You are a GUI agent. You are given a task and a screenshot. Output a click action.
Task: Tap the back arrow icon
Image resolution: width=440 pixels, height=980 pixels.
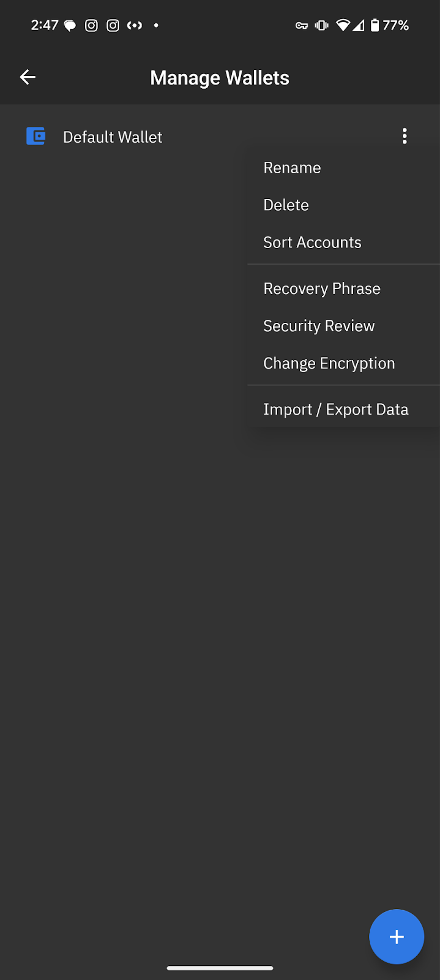(28, 77)
